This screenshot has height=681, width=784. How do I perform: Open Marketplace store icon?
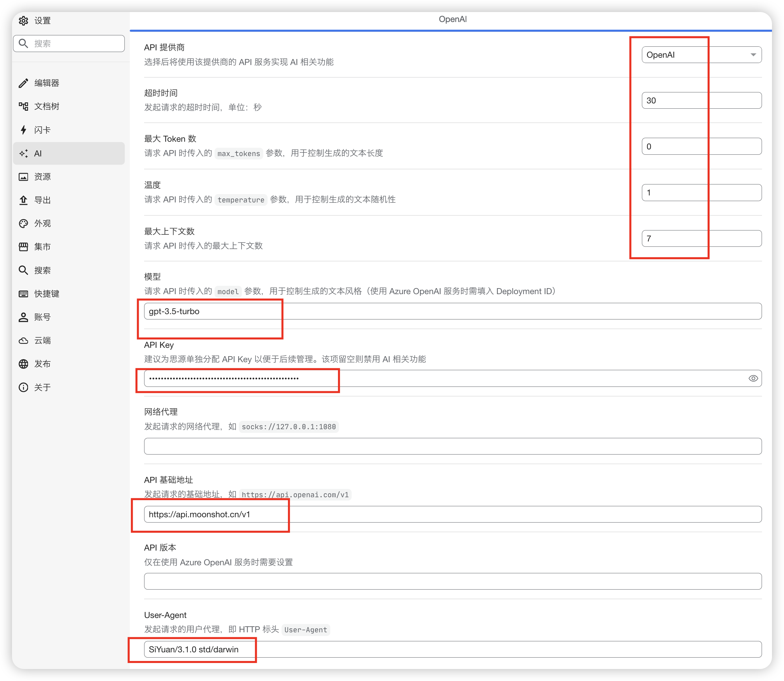coord(24,247)
